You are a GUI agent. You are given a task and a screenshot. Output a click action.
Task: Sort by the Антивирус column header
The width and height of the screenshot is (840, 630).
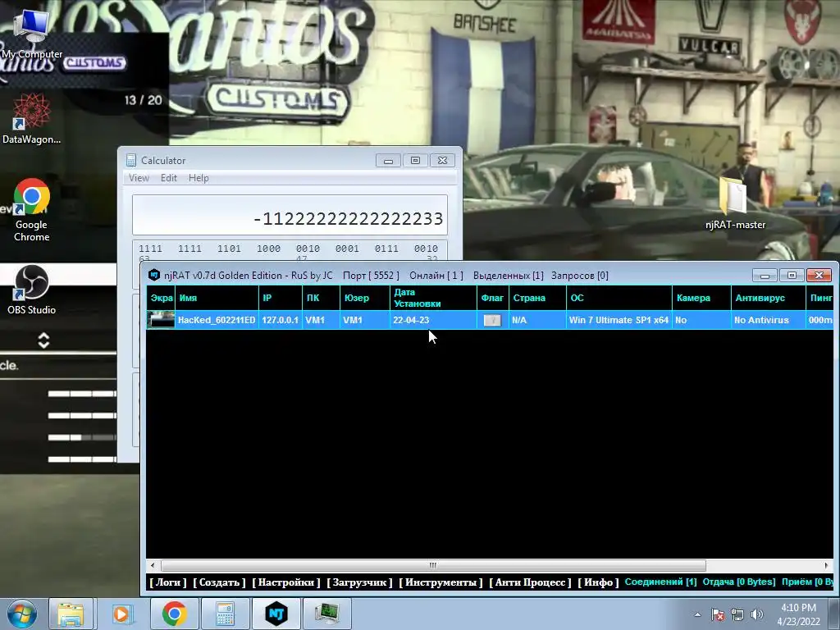768,298
